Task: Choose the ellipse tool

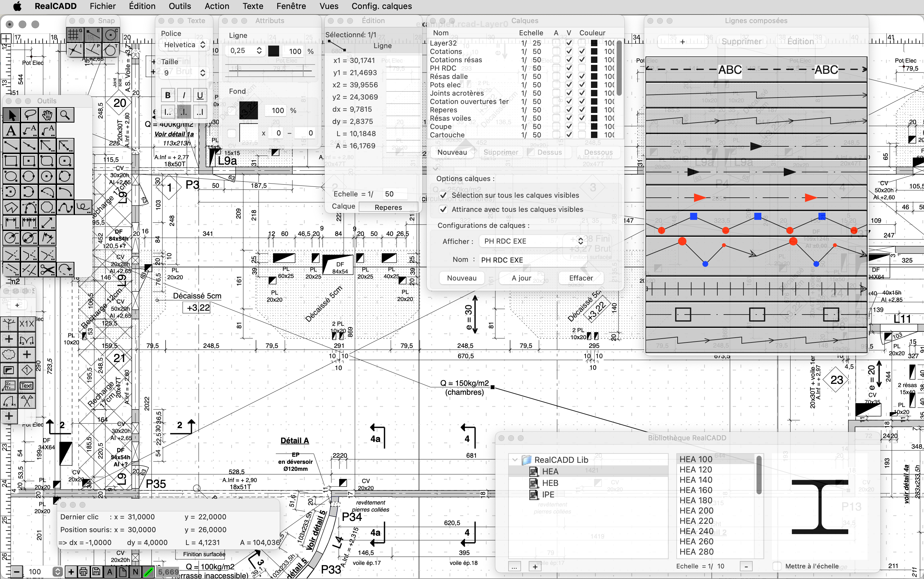Action: pos(11,177)
